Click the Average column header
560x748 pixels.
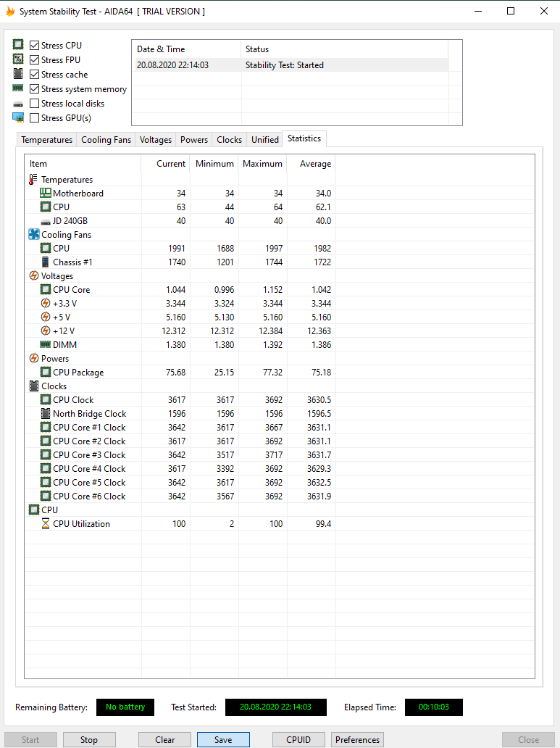click(312, 164)
